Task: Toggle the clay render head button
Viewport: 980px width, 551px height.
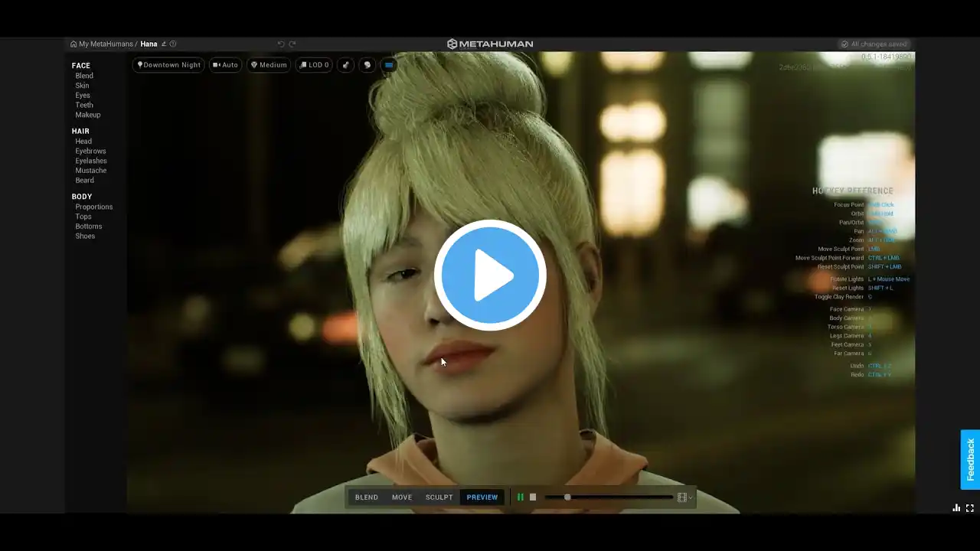Action: coord(367,65)
